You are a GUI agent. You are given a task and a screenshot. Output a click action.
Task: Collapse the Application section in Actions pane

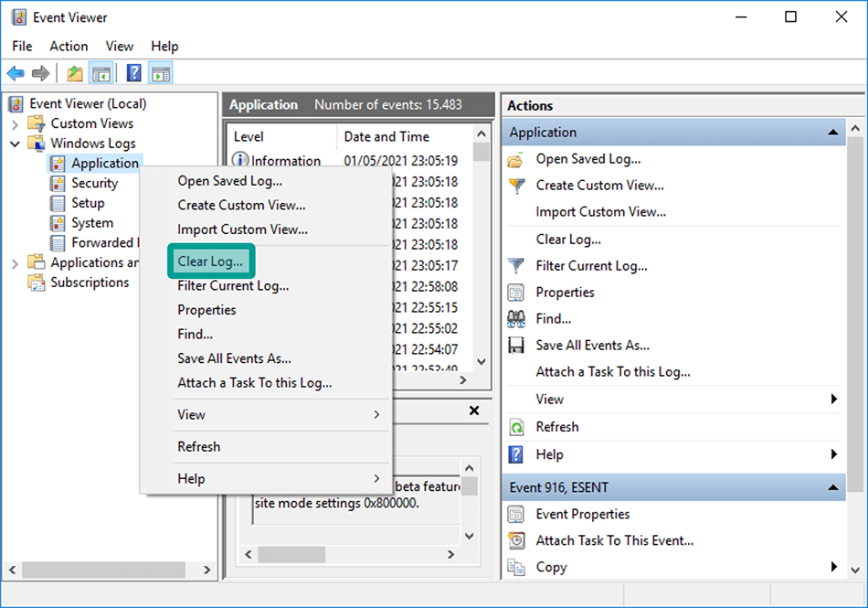pos(832,133)
